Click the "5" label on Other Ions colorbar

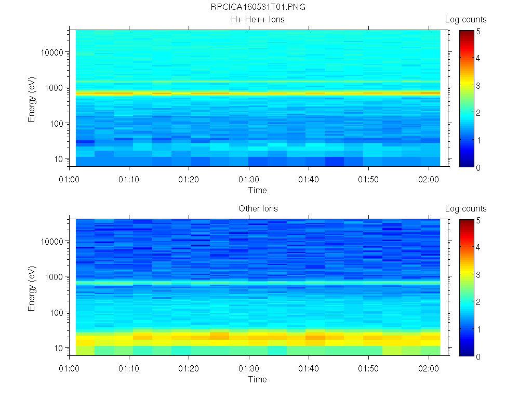(x=478, y=220)
